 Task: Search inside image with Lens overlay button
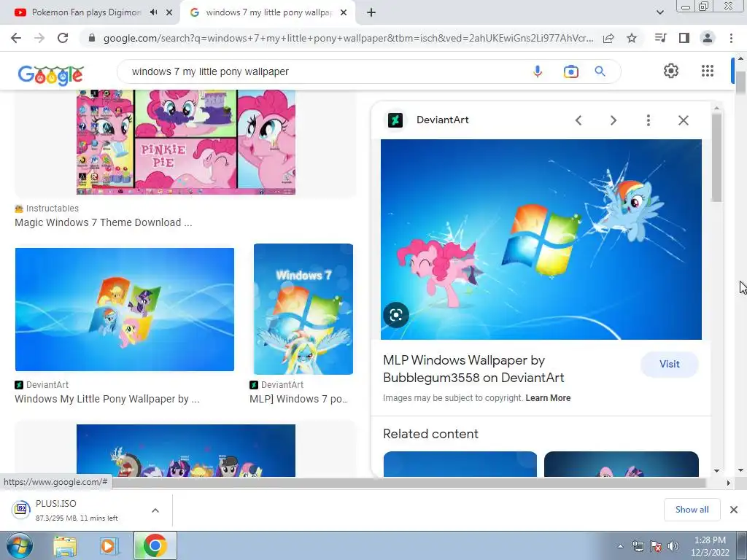pos(396,315)
